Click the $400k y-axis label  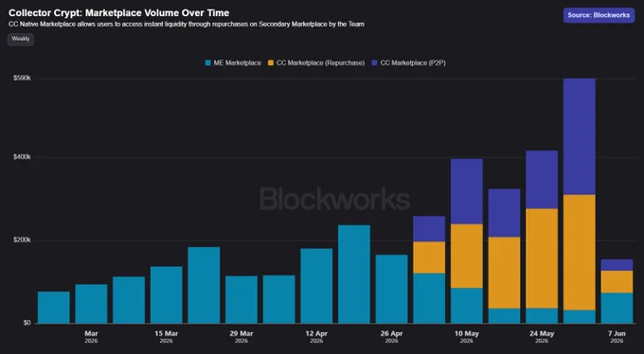[x=22, y=157]
